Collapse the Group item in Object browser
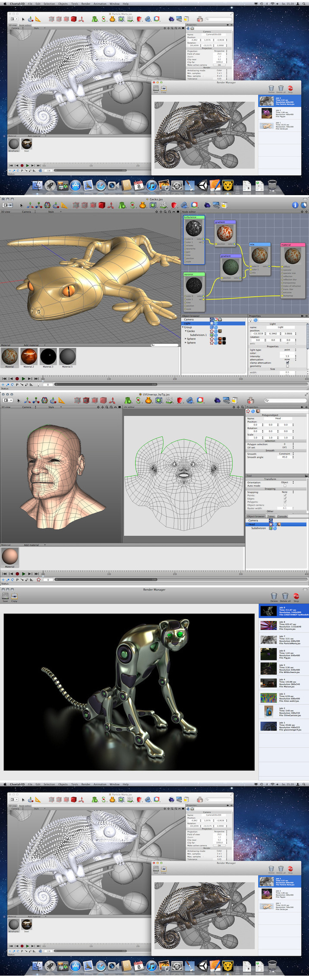309x980 pixels. pyautogui.click(x=183, y=327)
